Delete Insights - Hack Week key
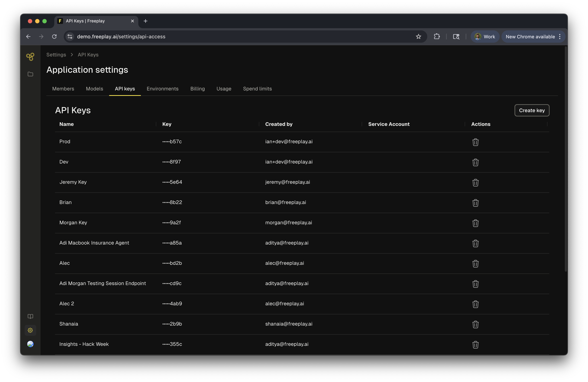588x382 pixels. click(475, 345)
